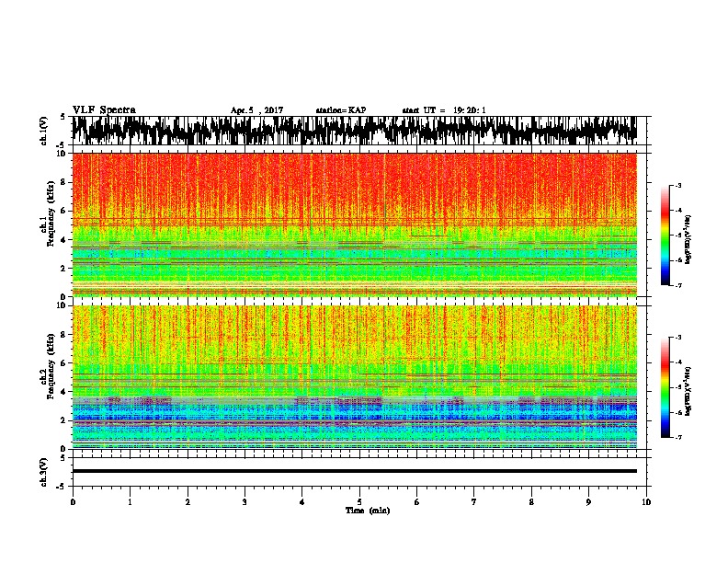
Task: Click time axis tick label "9"
Action: (x=588, y=502)
